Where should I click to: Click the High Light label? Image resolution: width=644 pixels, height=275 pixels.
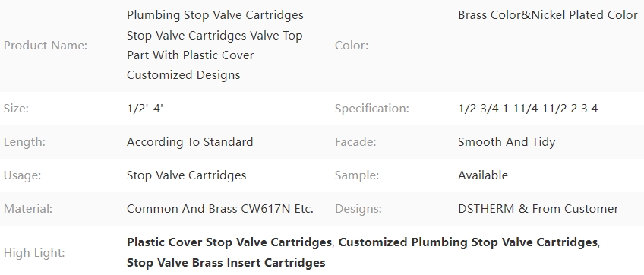[x=34, y=252]
